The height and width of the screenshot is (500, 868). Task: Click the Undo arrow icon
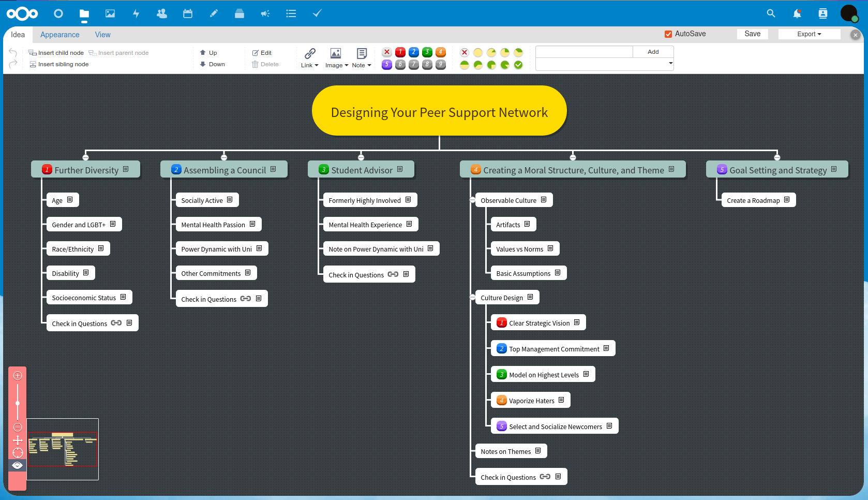click(12, 53)
